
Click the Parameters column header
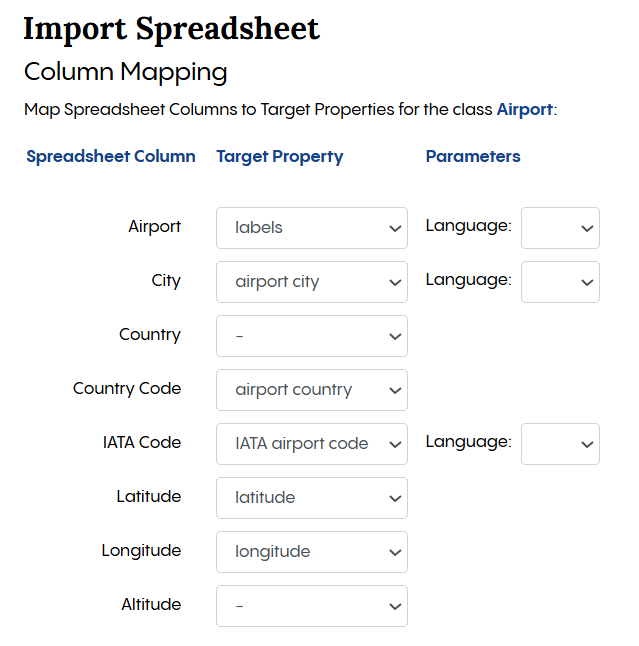473,156
